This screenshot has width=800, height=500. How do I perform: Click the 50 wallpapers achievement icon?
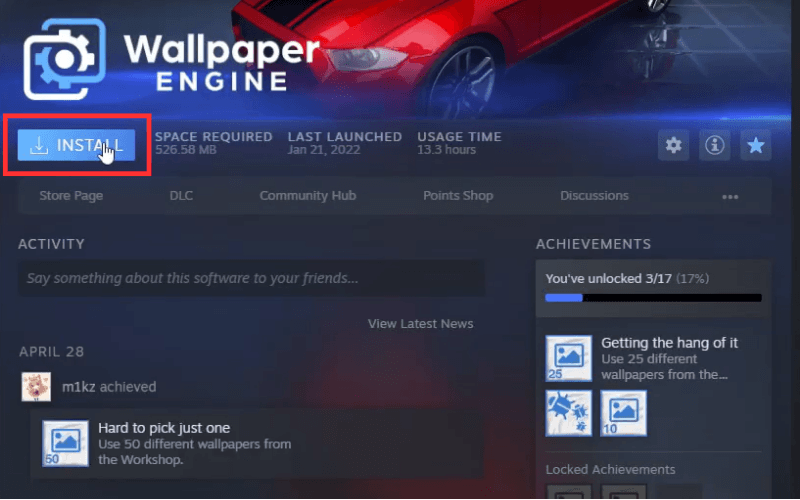coord(65,443)
